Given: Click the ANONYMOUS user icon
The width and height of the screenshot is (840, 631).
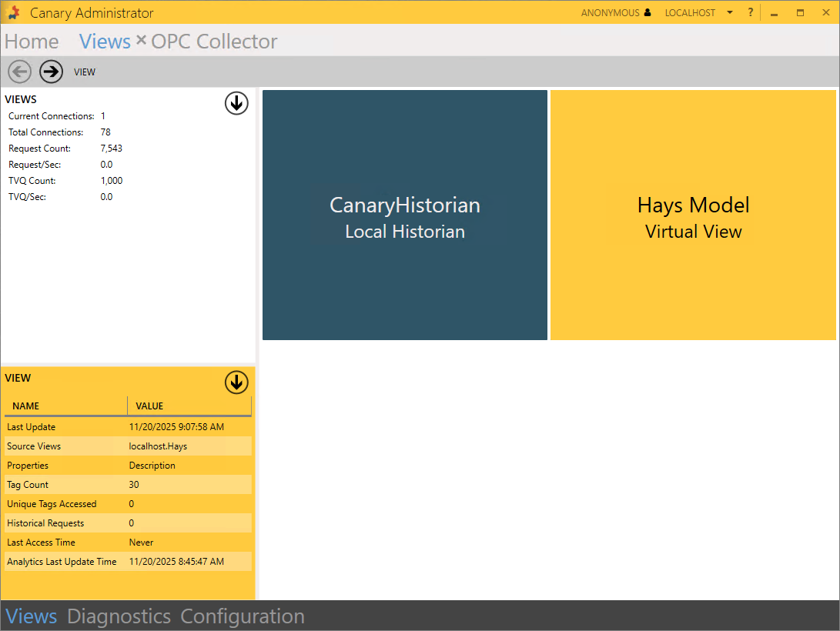Looking at the screenshot, I should [x=648, y=13].
